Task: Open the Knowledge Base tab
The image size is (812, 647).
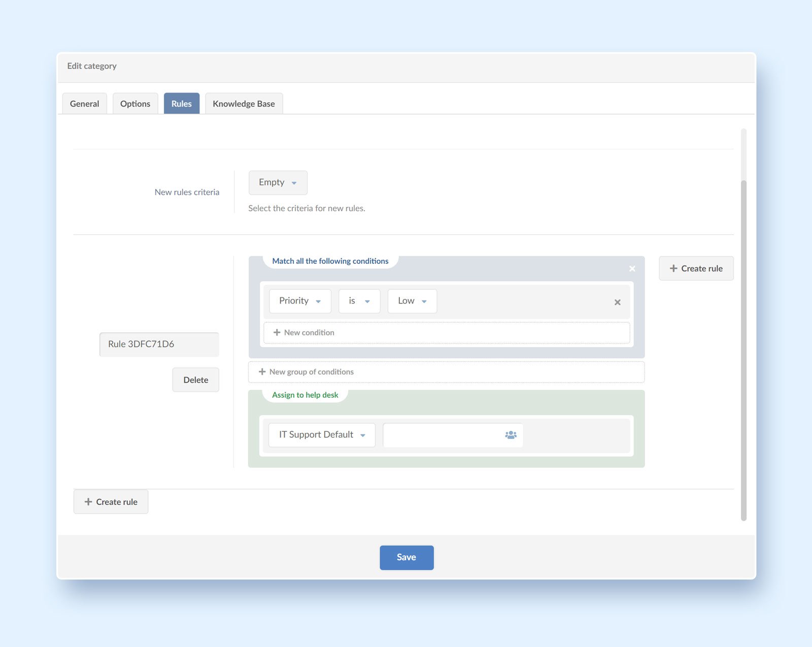Action: pyautogui.click(x=244, y=103)
